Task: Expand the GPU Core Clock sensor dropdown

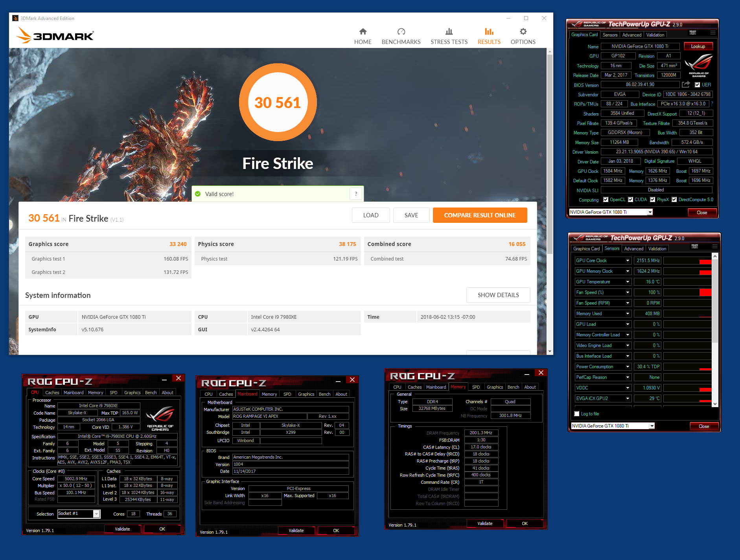Action: 628,261
